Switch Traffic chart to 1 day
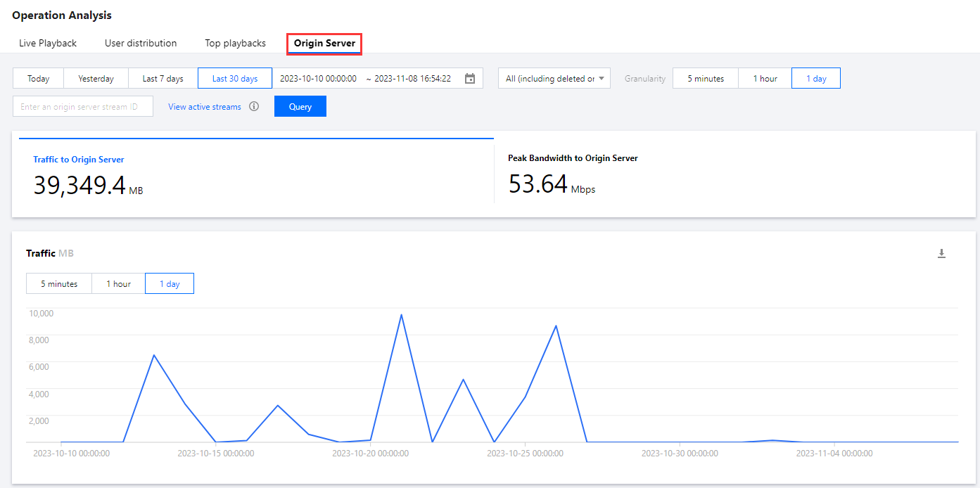 [170, 283]
